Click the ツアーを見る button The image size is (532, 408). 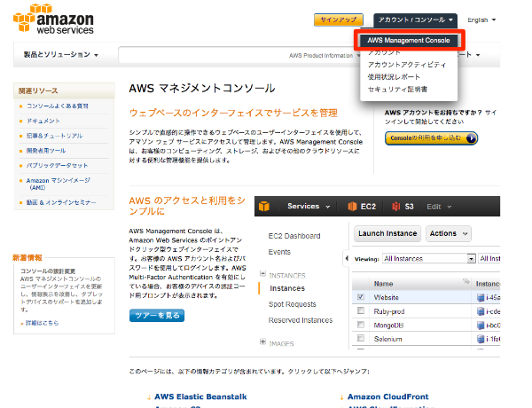157,316
